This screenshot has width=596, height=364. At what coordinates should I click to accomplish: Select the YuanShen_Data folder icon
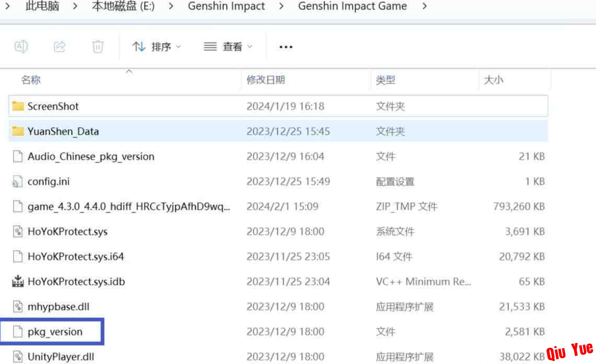(x=18, y=131)
